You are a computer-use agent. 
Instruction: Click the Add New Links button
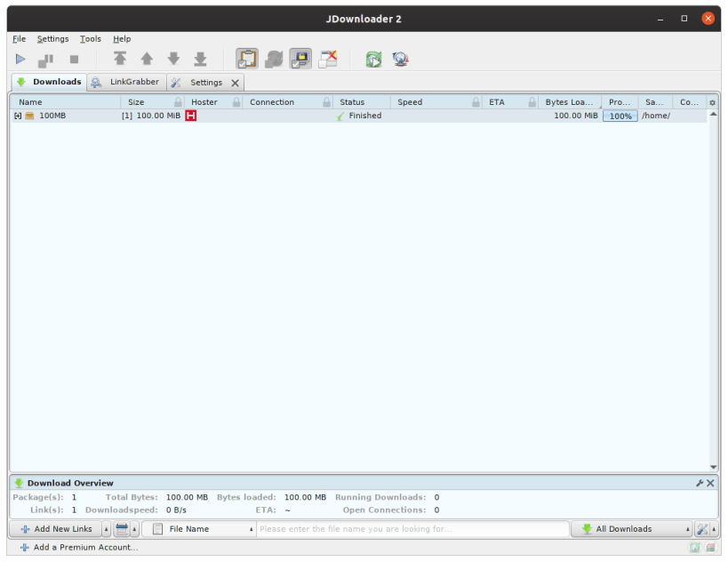pyautogui.click(x=58, y=528)
